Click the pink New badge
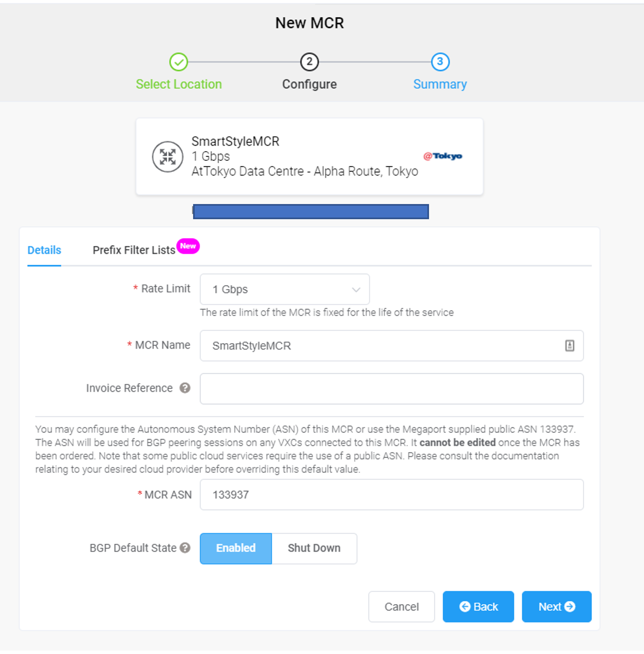644x654 pixels. pyautogui.click(x=188, y=246)
